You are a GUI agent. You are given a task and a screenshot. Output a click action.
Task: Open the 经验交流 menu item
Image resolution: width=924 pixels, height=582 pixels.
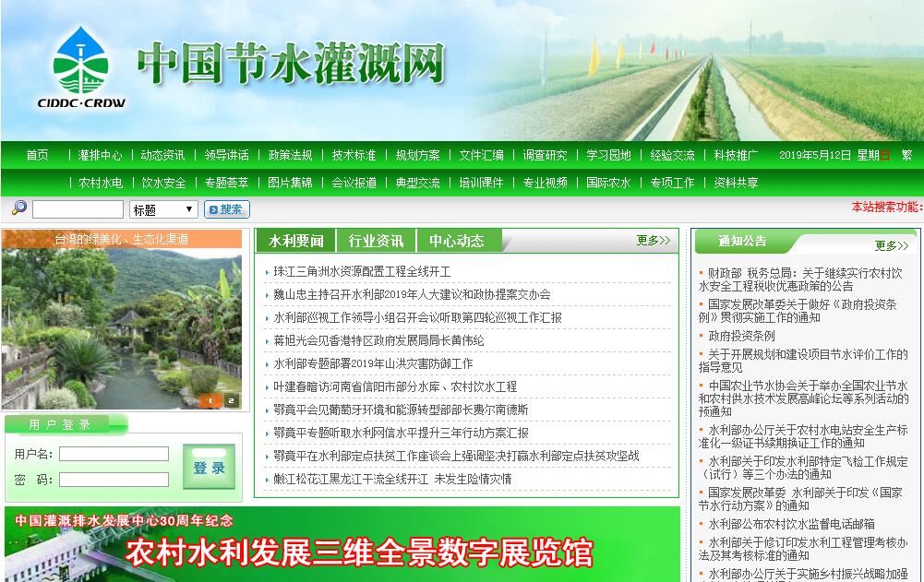coord(672,155)
